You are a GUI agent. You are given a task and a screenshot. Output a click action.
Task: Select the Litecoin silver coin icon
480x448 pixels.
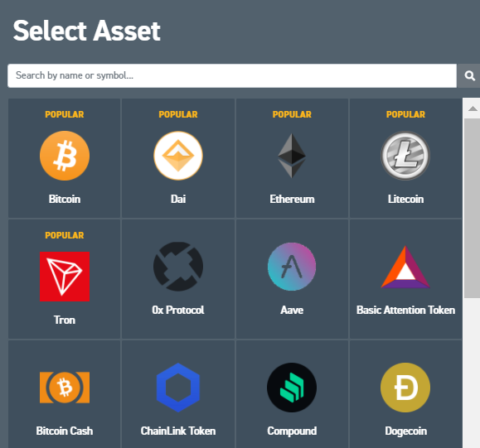coord(405,156)
